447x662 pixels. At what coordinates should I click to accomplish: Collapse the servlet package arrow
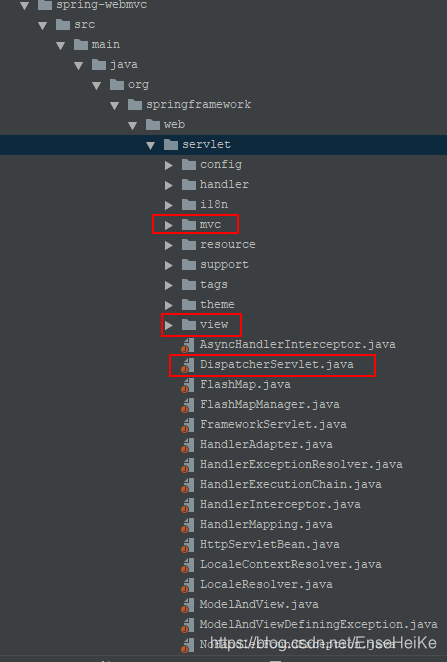click(151, 146)
